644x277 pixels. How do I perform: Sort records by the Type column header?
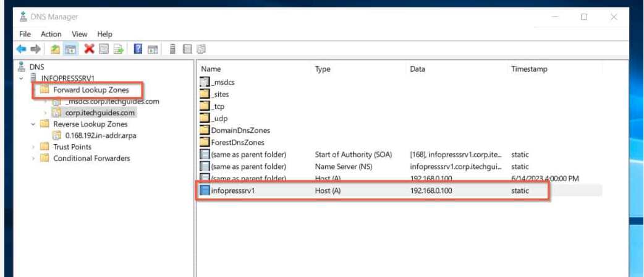point(323,69)
